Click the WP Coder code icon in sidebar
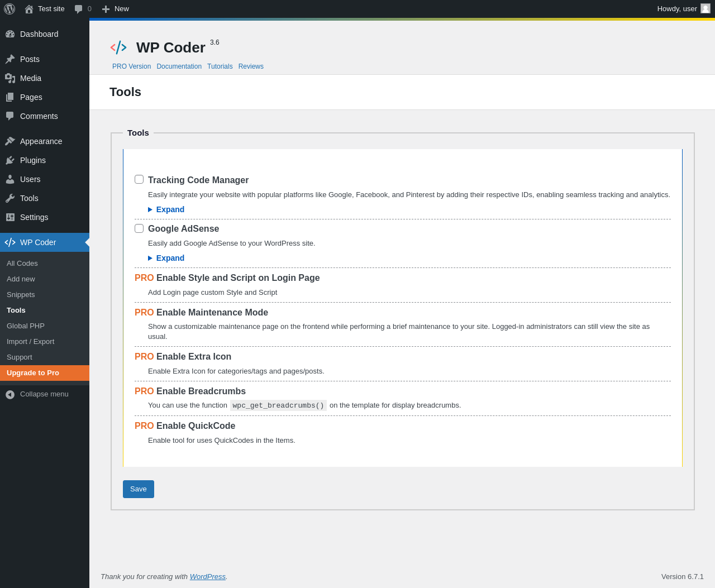Screen dimensions: 715x588 10,242
